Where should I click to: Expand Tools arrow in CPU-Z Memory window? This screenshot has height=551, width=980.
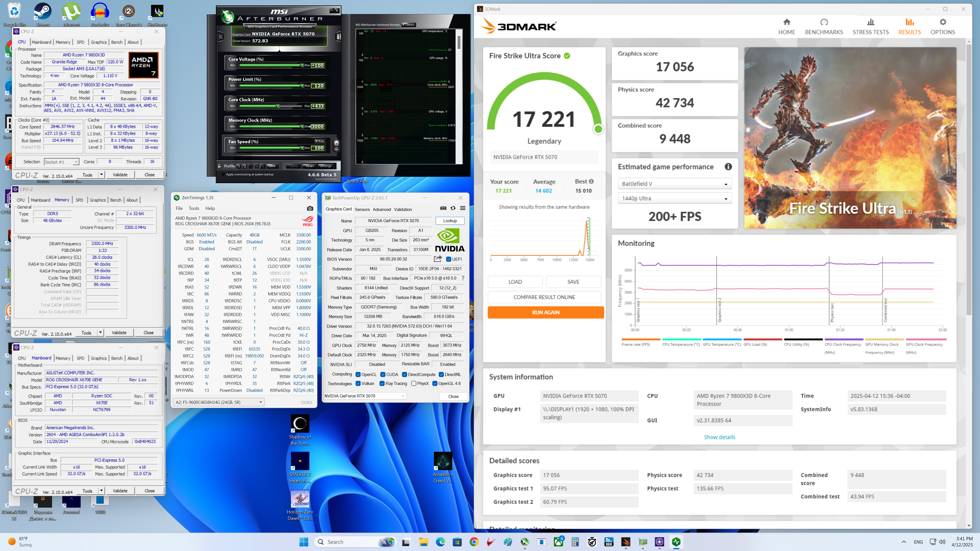[x=100, y=332]
